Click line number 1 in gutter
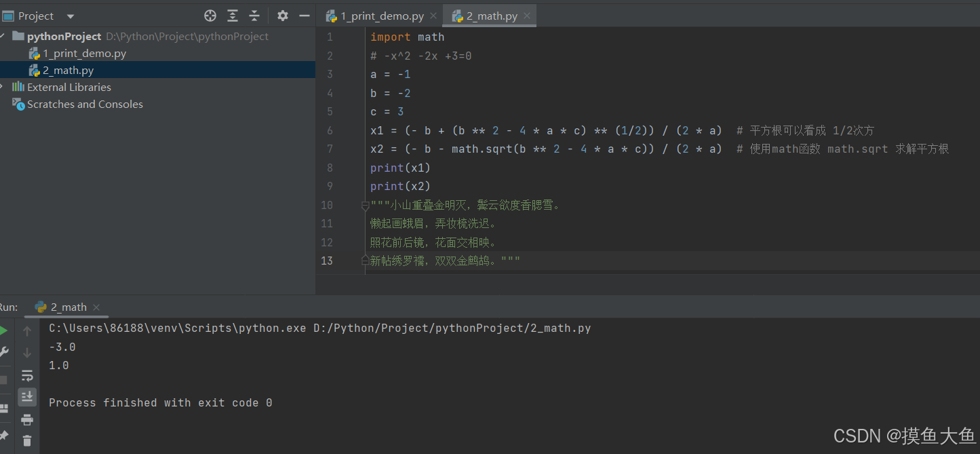 pos(330,37)
